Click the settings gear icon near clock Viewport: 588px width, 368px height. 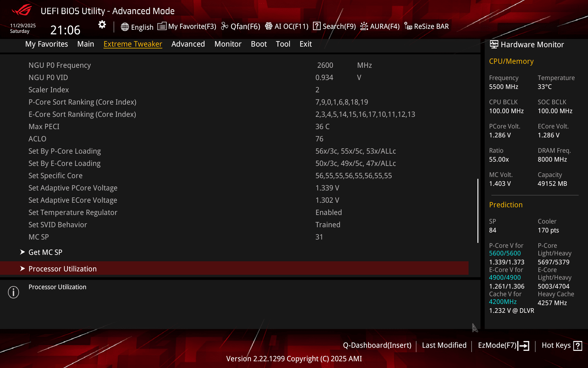102,25
